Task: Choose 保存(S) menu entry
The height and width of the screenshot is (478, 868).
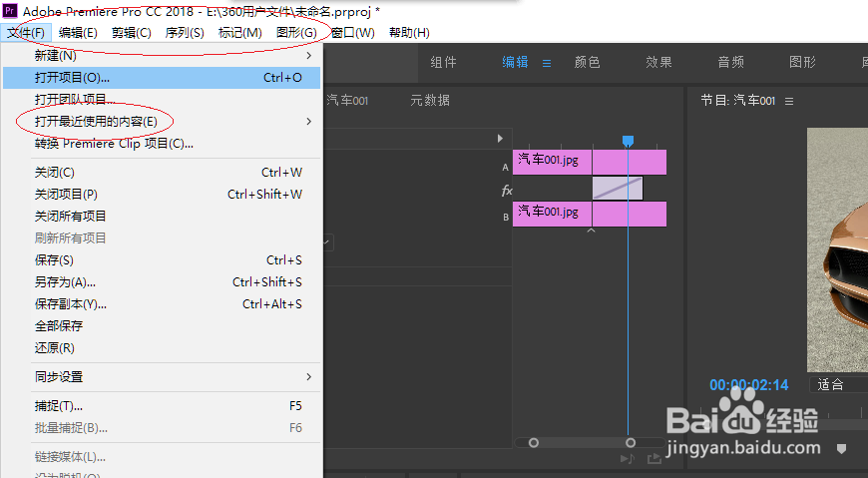Action: [x=162, y=259]
